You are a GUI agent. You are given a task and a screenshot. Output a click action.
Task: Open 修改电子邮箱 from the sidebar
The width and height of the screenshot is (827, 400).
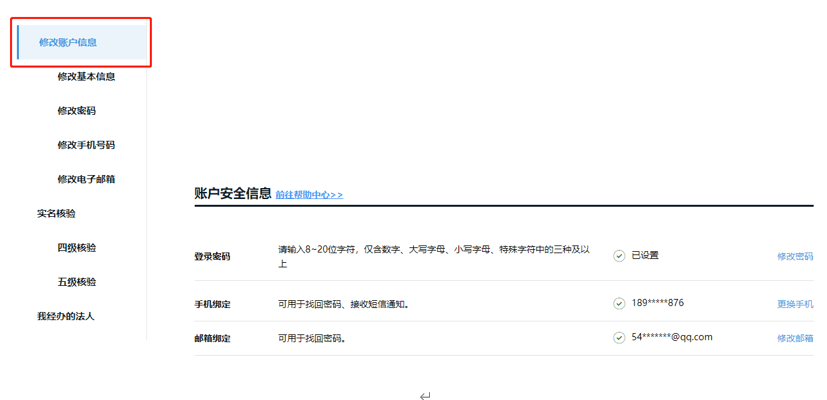tap(86, 179)
